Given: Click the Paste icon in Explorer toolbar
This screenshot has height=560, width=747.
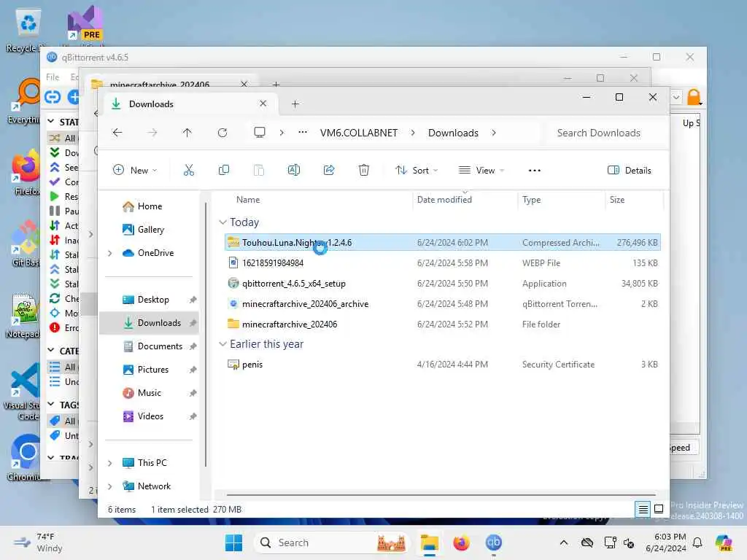Looking at the screenshot, I should [x=259, y=170].
